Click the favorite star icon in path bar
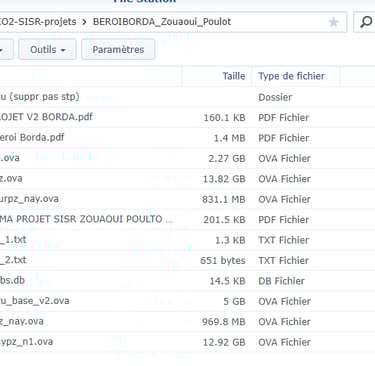 [333, 22]
